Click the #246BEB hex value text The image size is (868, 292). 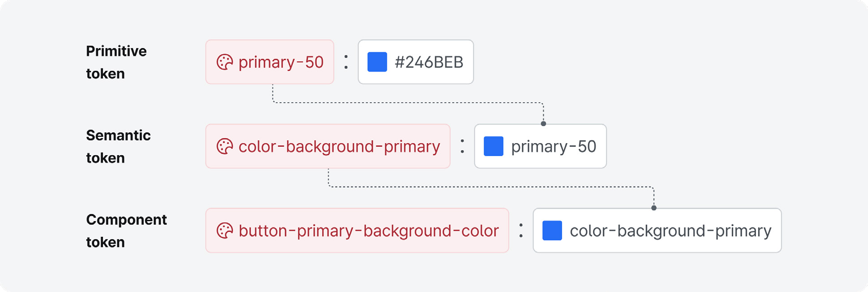point(429,62)
